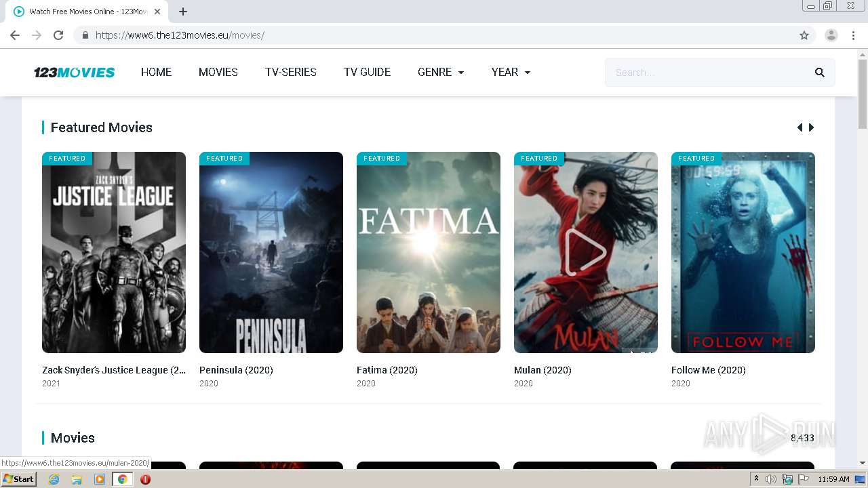Image resolution: width=868 pixels, height=488 pixels.
Task: Open the Opera taskbar icon
Action: 145,479
